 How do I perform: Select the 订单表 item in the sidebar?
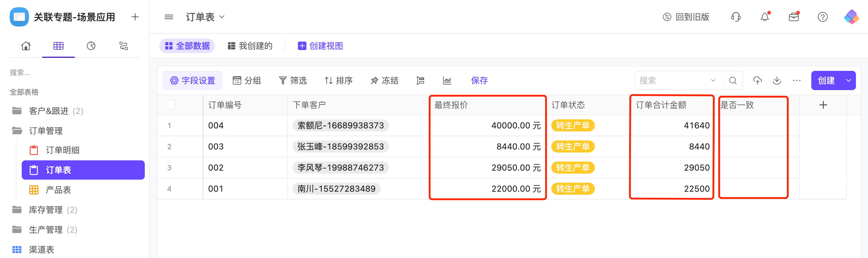pyautogui.click(x=83, y=170)
